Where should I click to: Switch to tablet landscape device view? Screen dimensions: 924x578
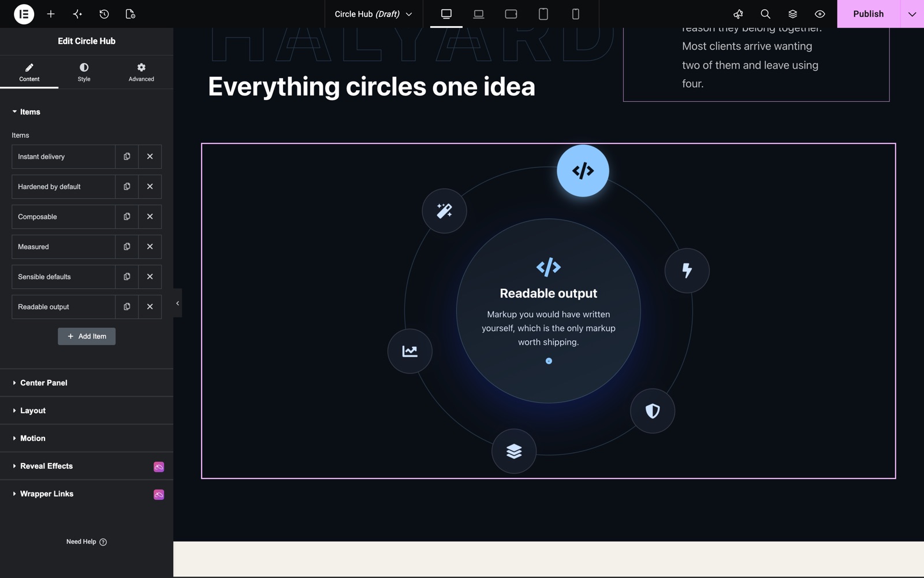click(511, 14)
